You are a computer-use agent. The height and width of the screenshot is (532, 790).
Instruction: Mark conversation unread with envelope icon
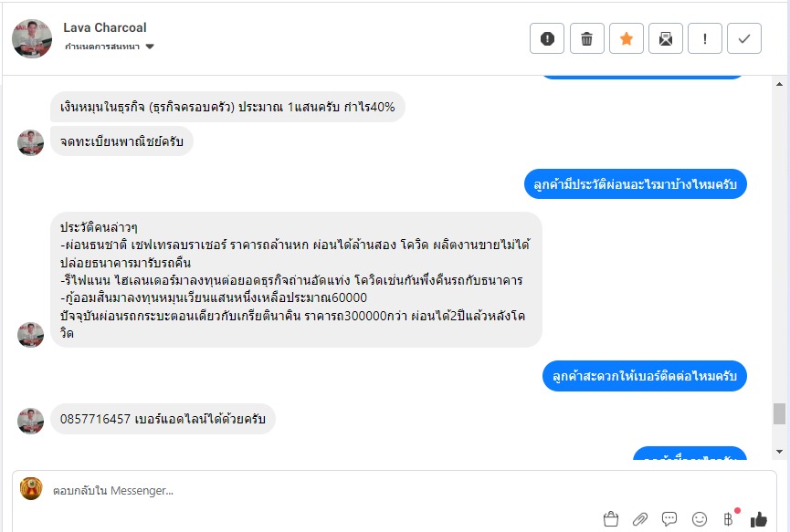pyautogui.click(x=666, y=38)
